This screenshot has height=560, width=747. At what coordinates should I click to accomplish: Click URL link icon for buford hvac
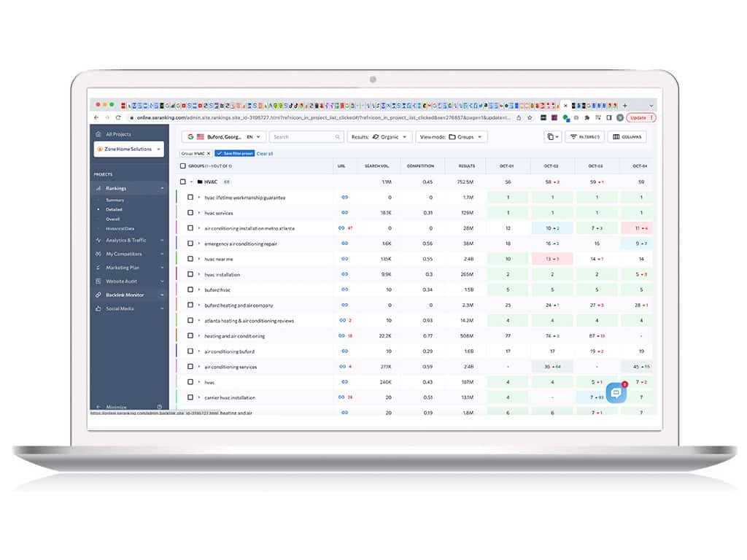[x=344, y=289]
